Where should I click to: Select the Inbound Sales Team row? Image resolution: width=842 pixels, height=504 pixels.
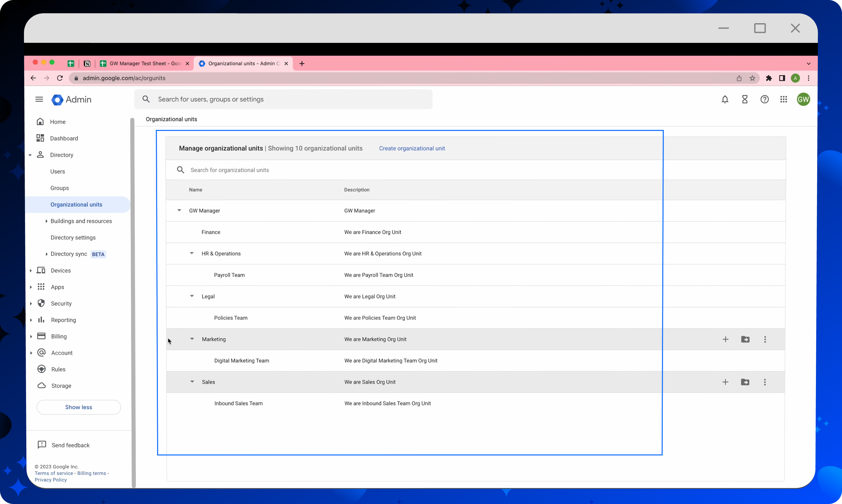coord(476,404)
